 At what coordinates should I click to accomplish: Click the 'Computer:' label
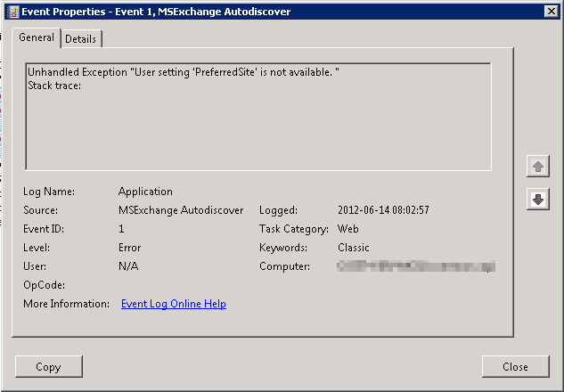tap(284, 266)
